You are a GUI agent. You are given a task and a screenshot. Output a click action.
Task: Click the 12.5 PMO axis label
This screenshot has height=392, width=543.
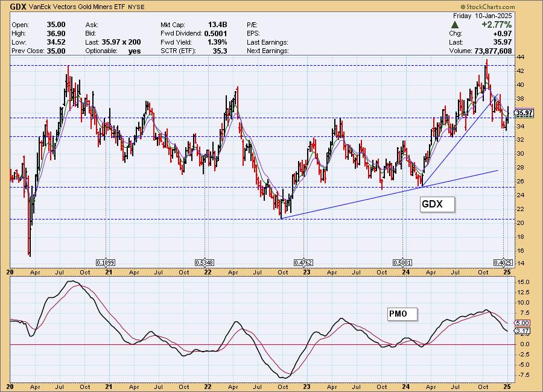523,292
